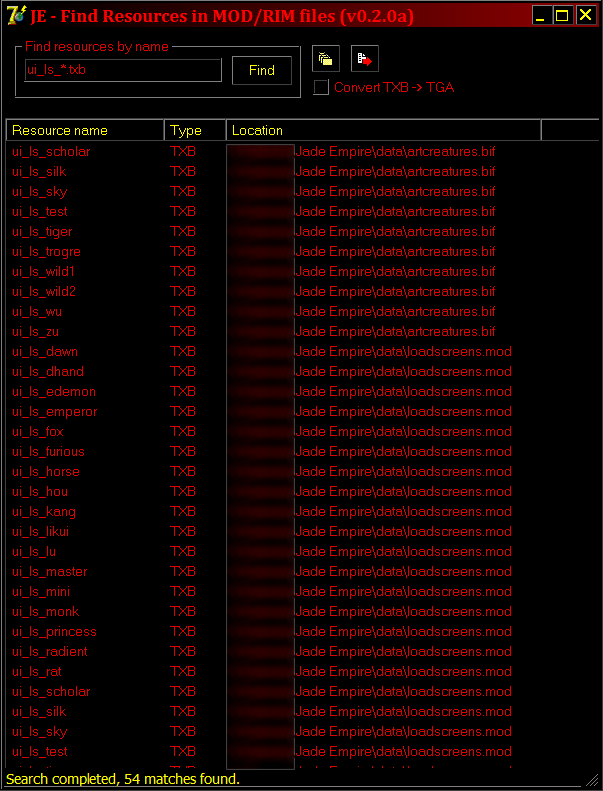Sort by the Location column header
The image size is (603, 791).
(x=383, y=131)
